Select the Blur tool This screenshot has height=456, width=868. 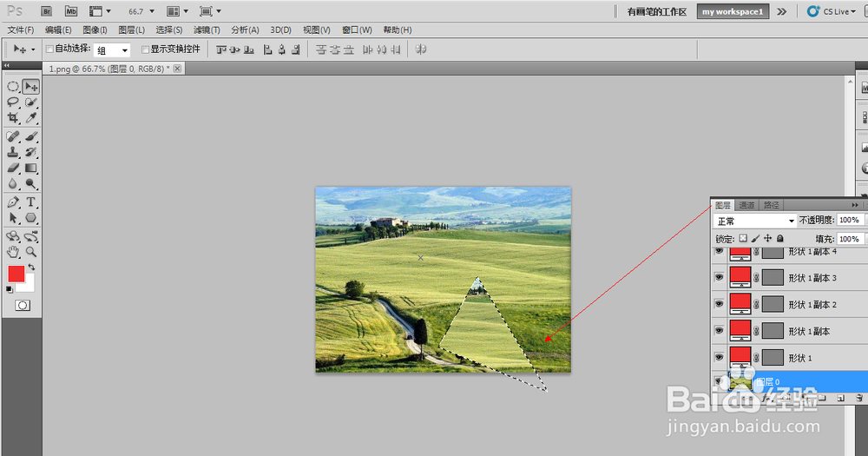click(13, 183)
